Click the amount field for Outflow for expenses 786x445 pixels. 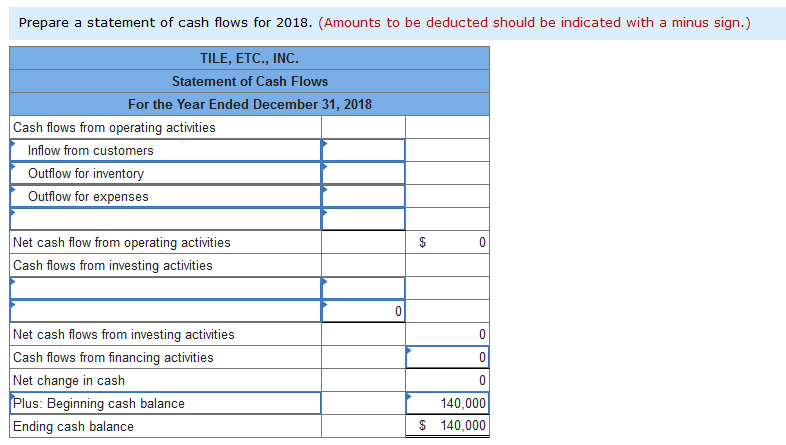pos(363,196)
